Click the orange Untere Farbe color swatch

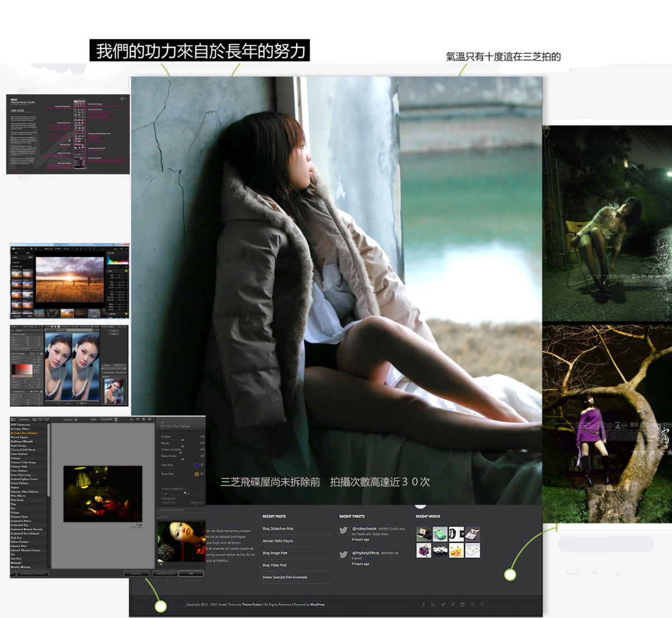[197, 474]
